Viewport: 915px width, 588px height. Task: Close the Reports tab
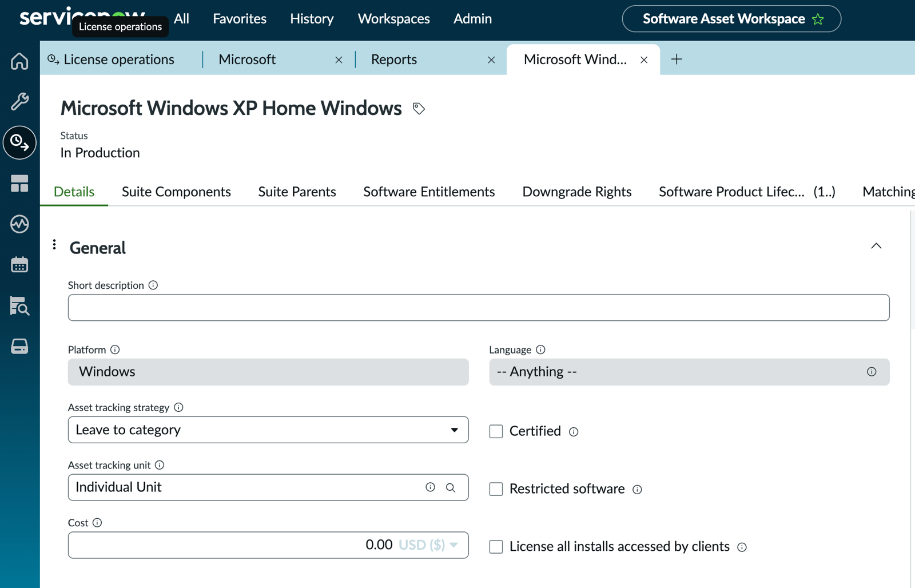pyautogui.click(x=491, y=59)
